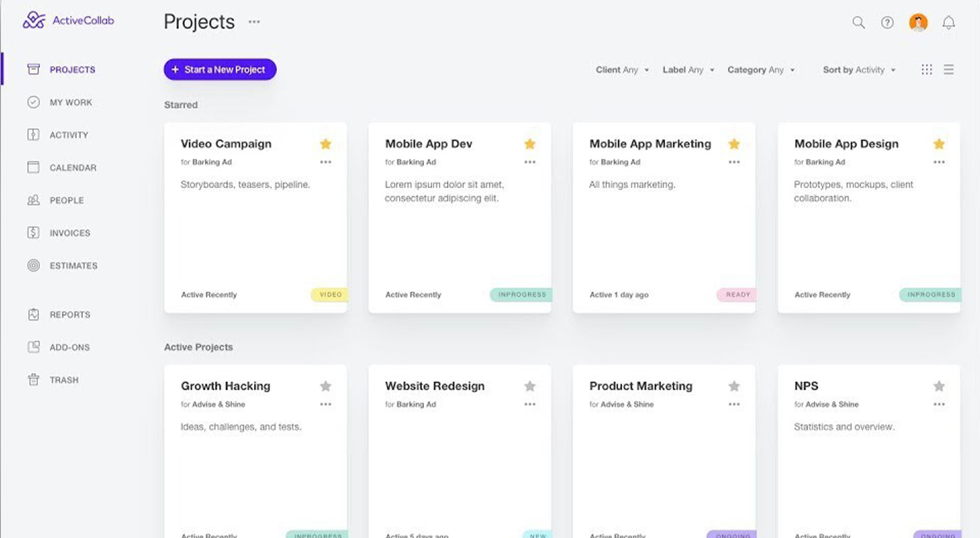
Task: Open the Estimates section
Action: [x=73, y=266]
